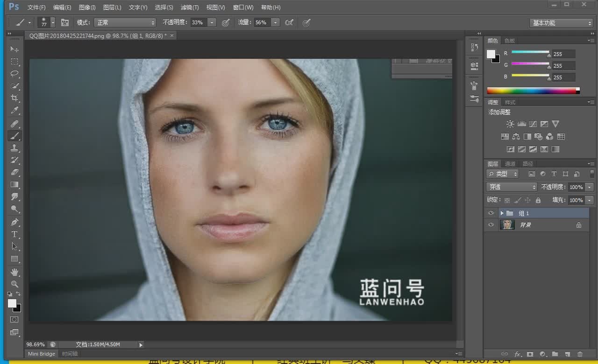Switch to the 路径 tab

[528, 164]
